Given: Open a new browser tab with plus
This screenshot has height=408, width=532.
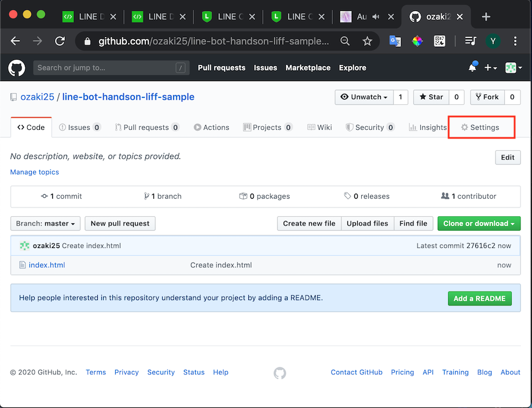Looking at the screenshot, I should [x=486, y=17].
